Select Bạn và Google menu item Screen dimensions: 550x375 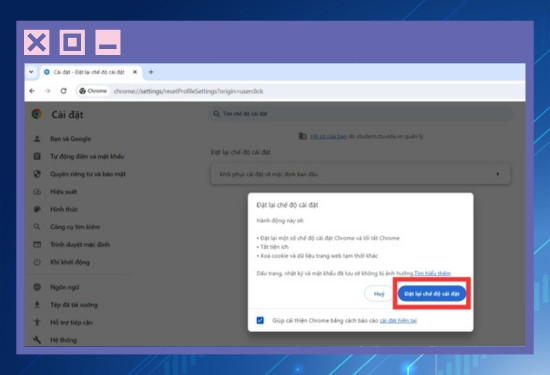(71, 139)
